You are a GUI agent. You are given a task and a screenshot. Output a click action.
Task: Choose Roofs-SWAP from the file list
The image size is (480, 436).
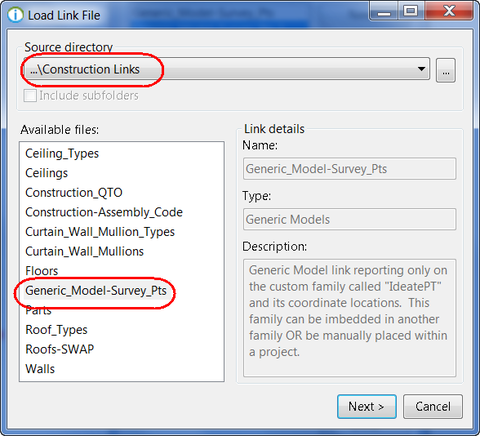[60, 349]
